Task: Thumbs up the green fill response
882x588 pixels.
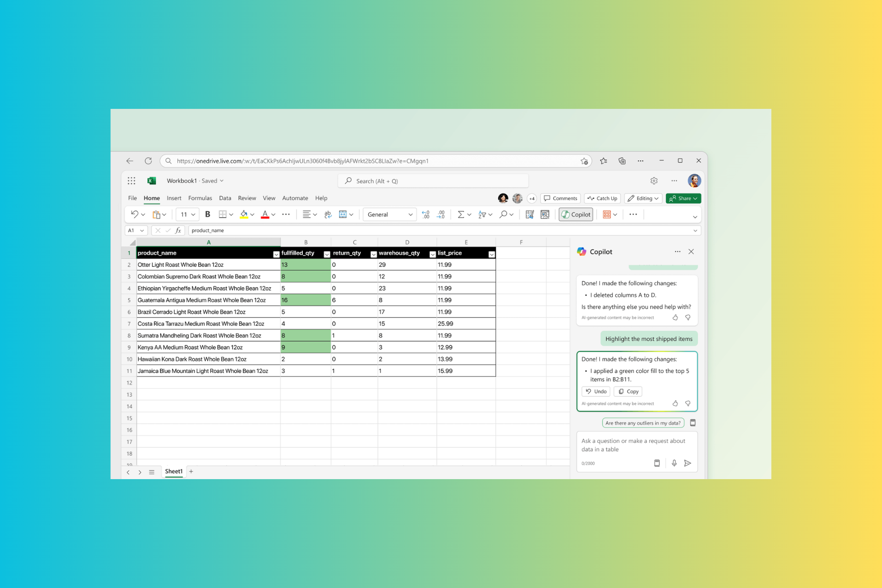Action: coord(675,403)
